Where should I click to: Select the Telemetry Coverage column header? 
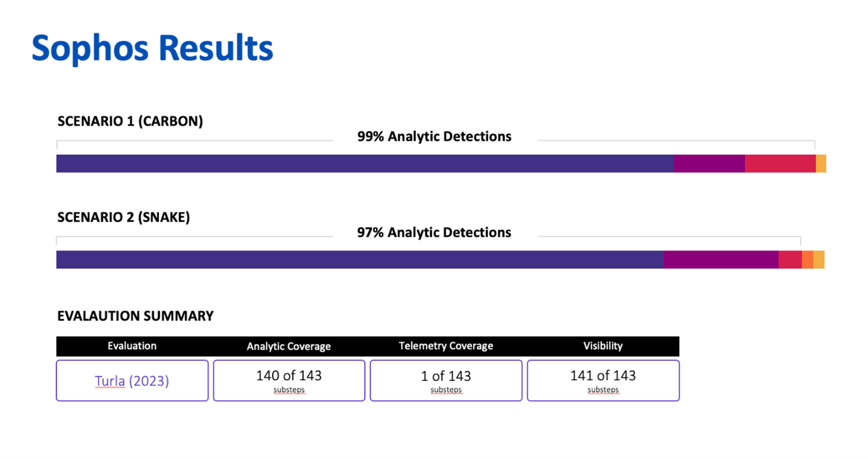446,346
